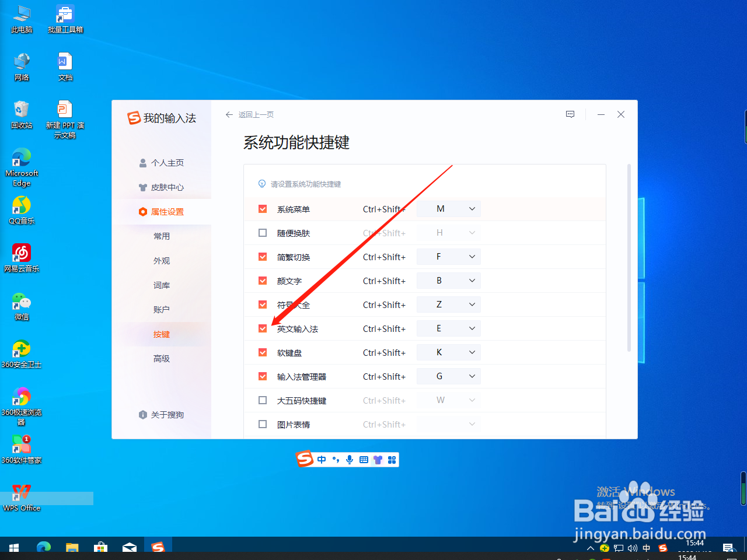747x560 pixels.
Task: Click the Sogou input icon in the system tray
Action: point(662,548)
